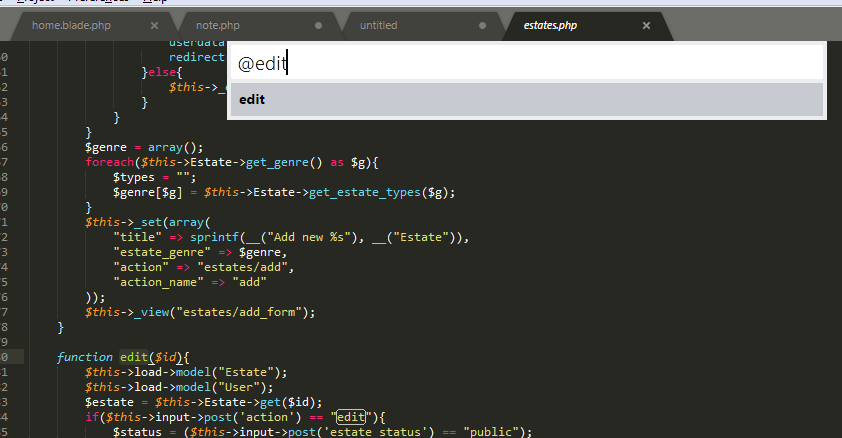This screenshot has width=842, height=438.
Task: Click the _view("estates/add_form") line
Action: tap(200, 312)
